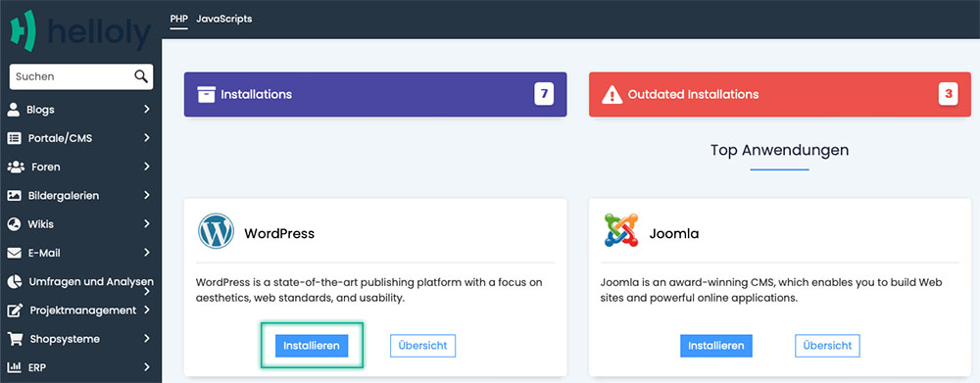Expand the Portale/CMS chevron
980x383 pixels.
tap(147, 137)
